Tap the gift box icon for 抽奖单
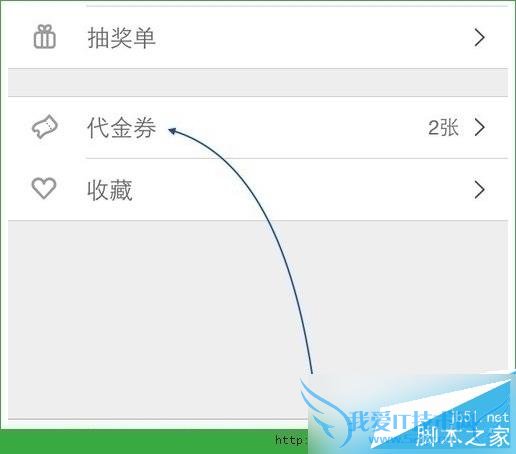Viewport: 516px width, 454px height. click(x=45, y=37)
